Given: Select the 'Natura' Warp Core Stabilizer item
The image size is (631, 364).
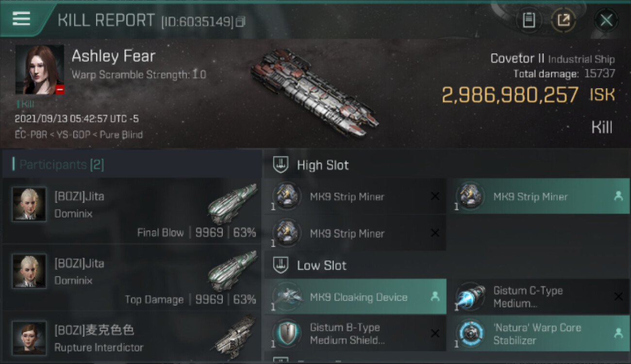Looking at the screenshot, I should pos(538,333).
